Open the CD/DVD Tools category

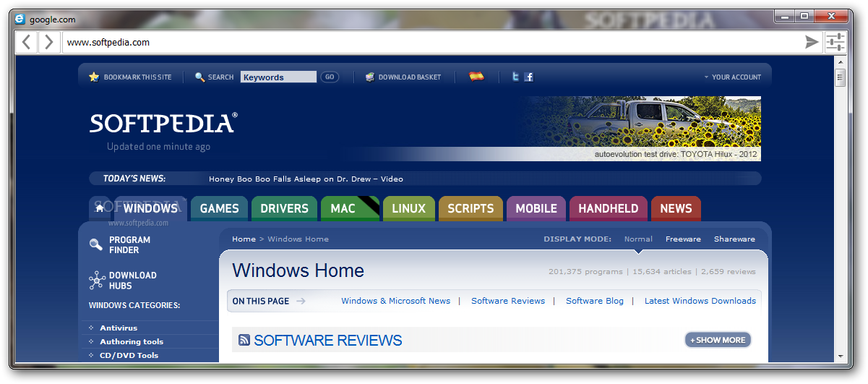coord(129,355)
